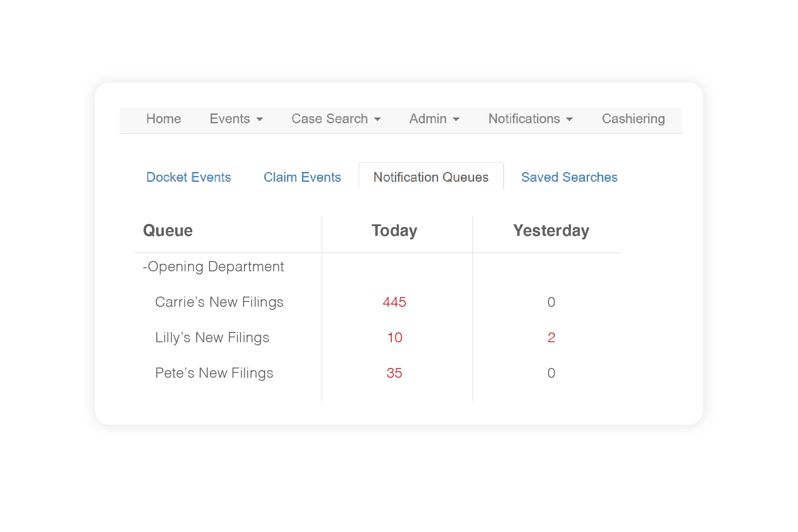Switch to the Docket Events tab
Image resolution: width=798 pixels, height=532 pixels.
pyautogui.click(x=188, y=177)
